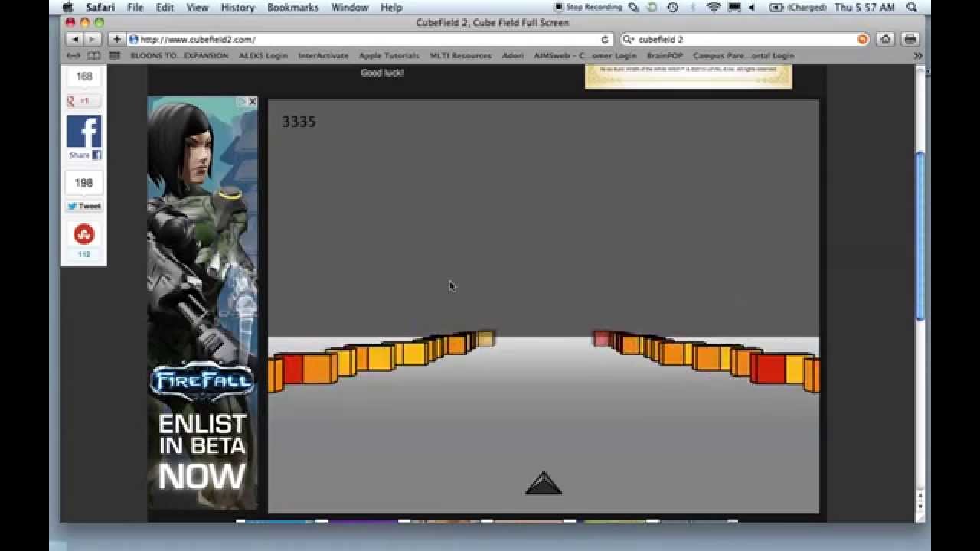
Task: Open BrainPOP bookmark
Action: pos(665,55)
